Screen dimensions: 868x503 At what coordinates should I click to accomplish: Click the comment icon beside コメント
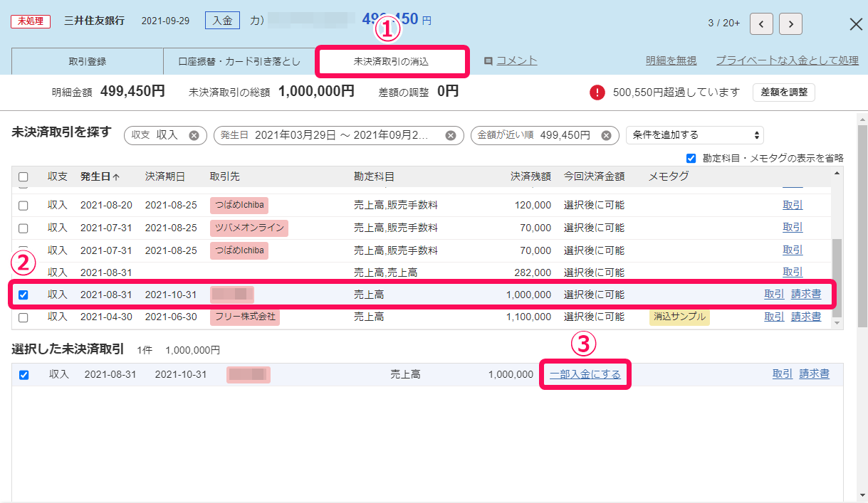(x=488, y=61)
